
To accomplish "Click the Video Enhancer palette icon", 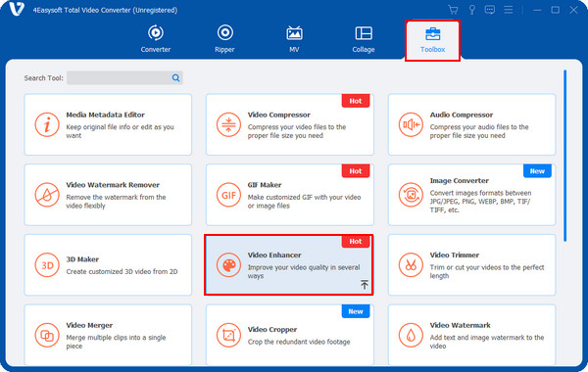I will [x=228, y=265].
